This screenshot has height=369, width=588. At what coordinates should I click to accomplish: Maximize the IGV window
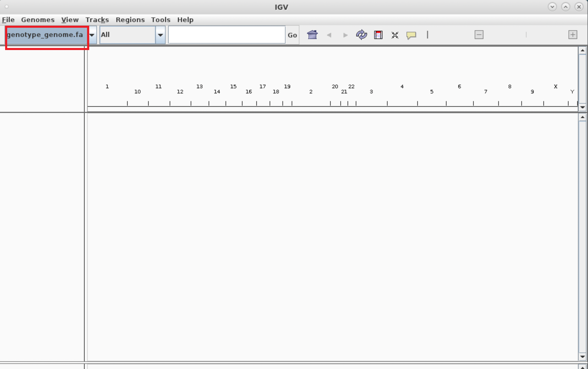pos(566,7)
